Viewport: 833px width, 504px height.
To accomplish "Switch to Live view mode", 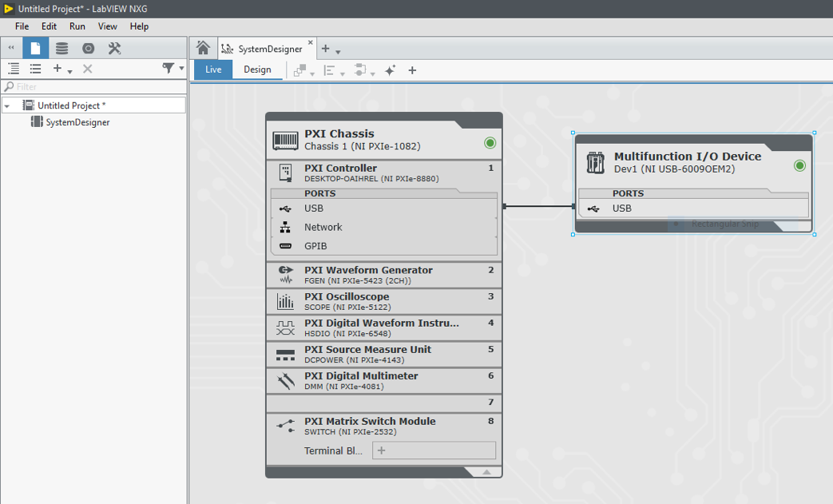I will coord(213,69).
